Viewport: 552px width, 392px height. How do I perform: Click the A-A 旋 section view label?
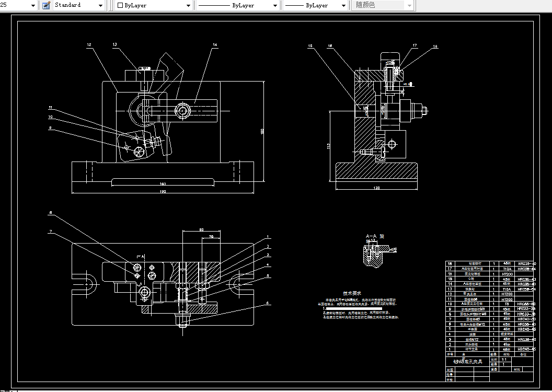coord(375,236)
